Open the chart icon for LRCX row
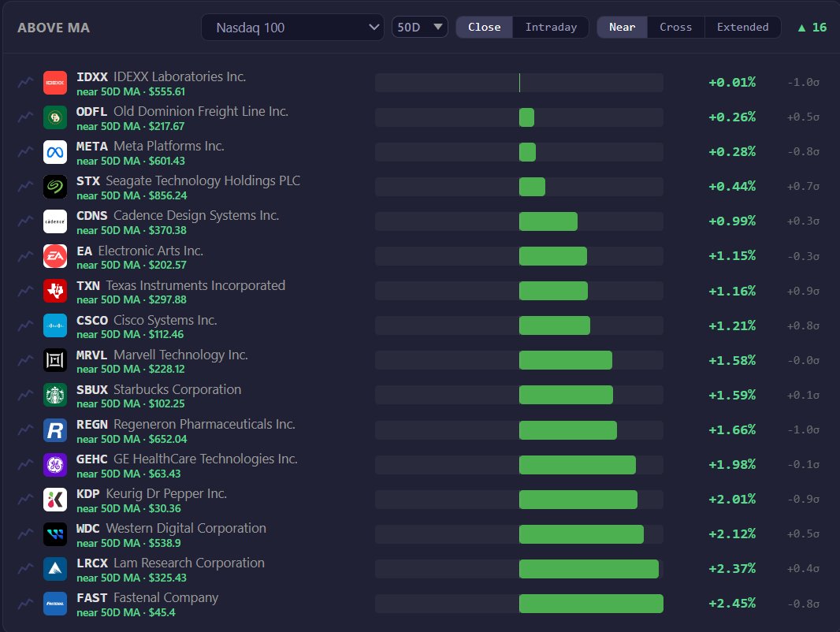Image resolution: width=840 pixels, height=632 pixels. [x=25, y=569]
